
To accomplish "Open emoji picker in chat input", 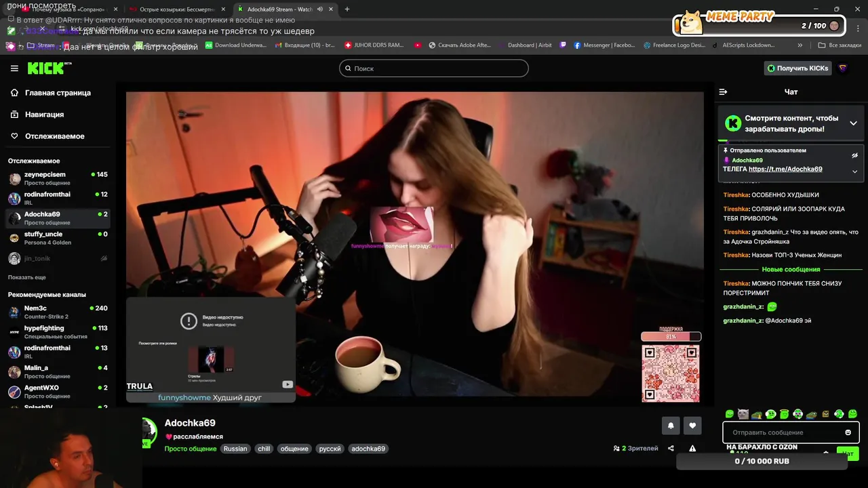I will (848, 432).
